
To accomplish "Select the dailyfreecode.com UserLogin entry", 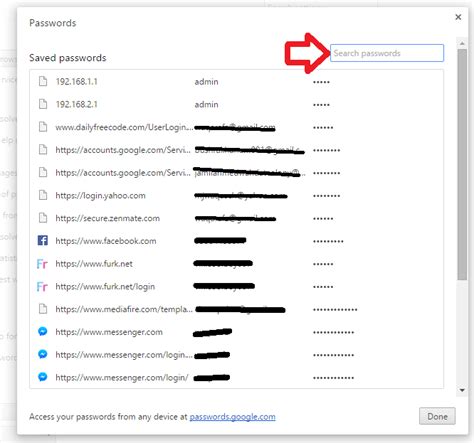I will click(236, 127).
